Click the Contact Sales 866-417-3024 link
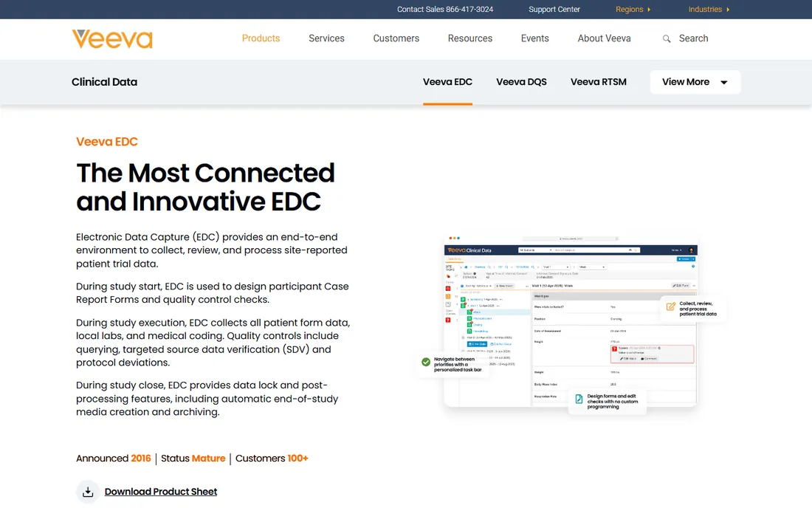Screen dimensions: 812x508 445,10
